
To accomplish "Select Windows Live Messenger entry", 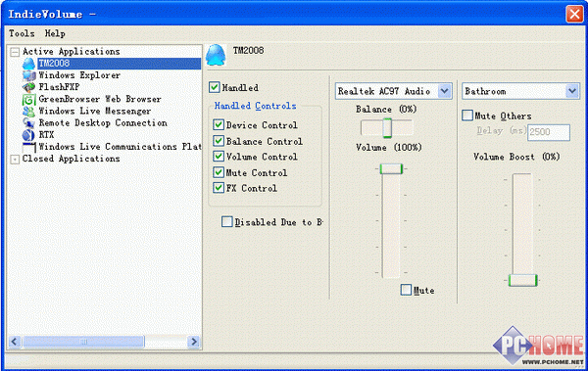I will [94, 112].
